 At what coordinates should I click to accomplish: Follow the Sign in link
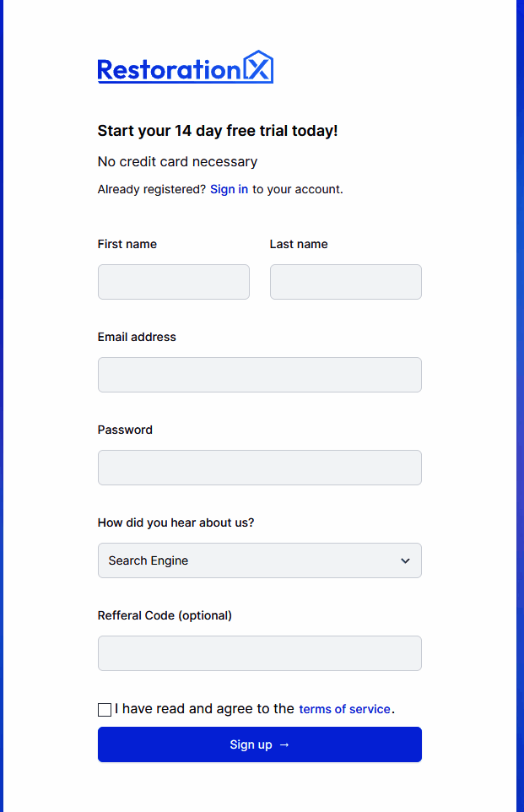coord(229,189)
